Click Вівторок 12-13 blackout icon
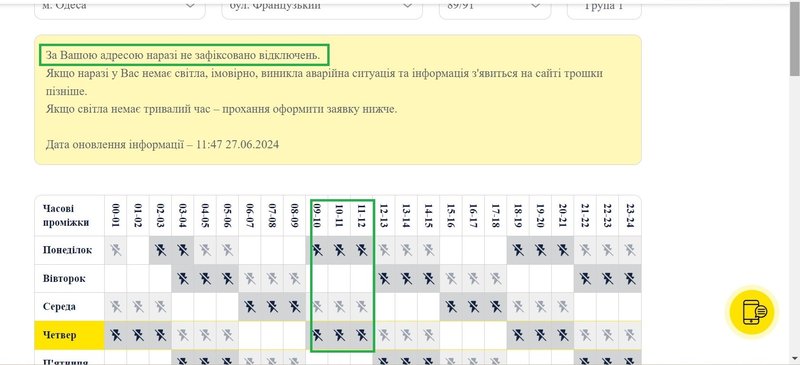The image size is (800, 365). point(384,278)
